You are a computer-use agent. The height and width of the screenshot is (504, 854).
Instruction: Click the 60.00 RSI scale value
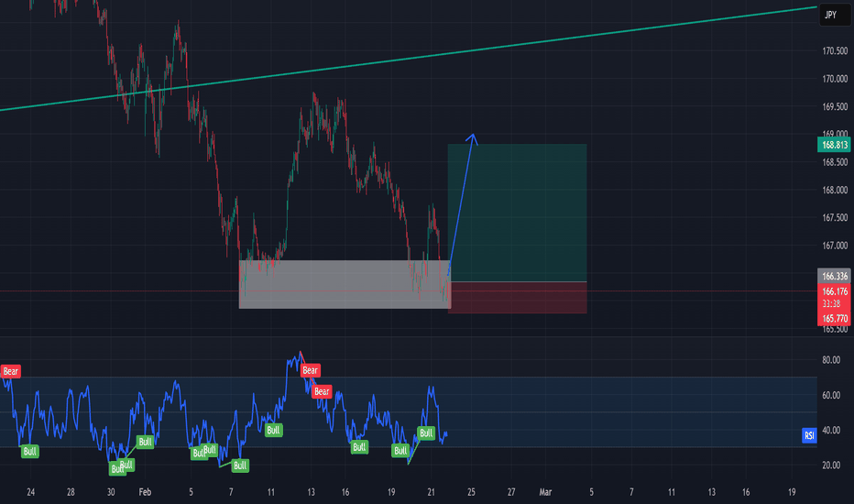pos(831,396)
